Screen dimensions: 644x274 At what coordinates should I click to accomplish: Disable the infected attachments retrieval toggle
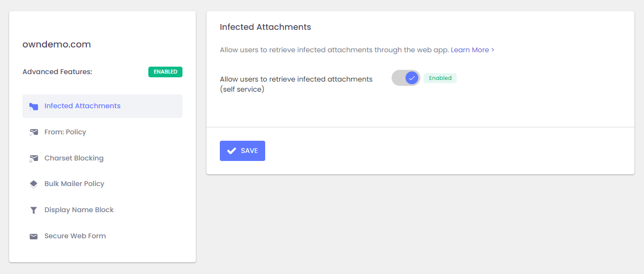tap(406, 78)
